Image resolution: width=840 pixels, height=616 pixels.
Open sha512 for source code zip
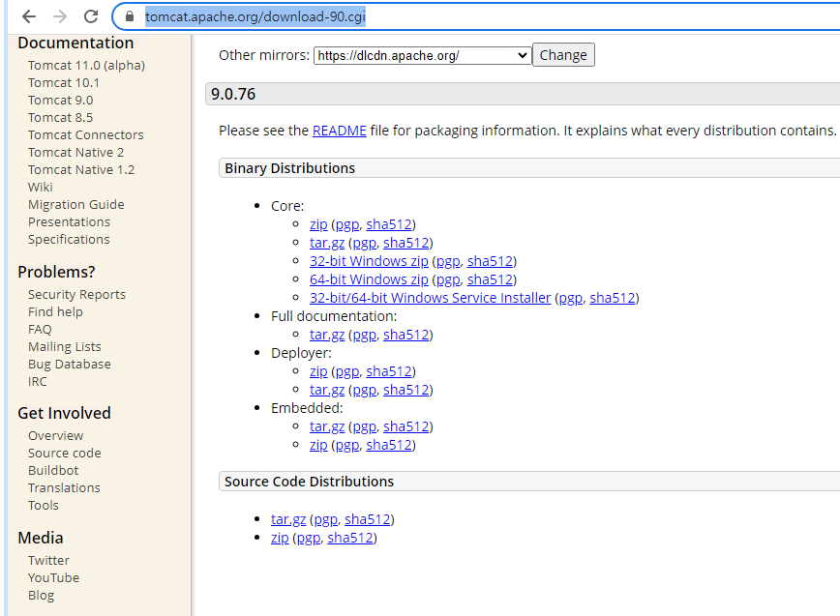tap(350, 538)
